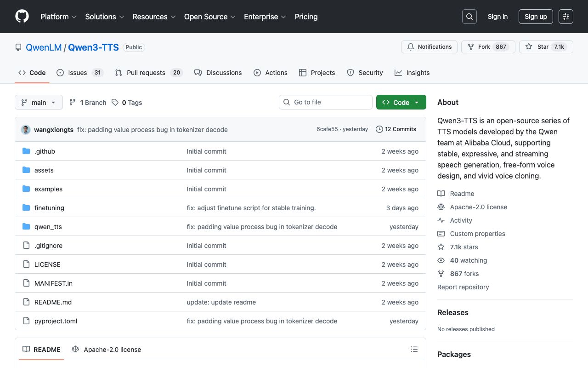This screenshot has height=368, width=588.
Task: Open the appearance settings icon in header
Action: click(x=565, y=17)
